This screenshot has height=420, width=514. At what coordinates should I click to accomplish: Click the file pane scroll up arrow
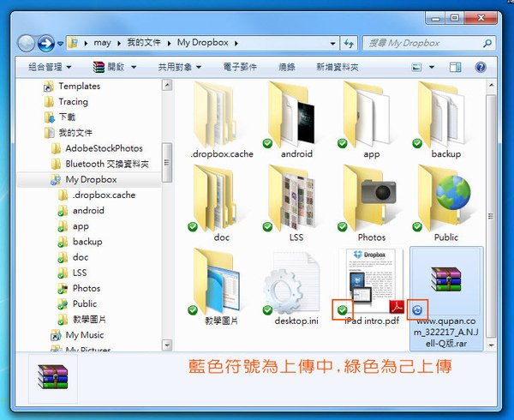491,85
